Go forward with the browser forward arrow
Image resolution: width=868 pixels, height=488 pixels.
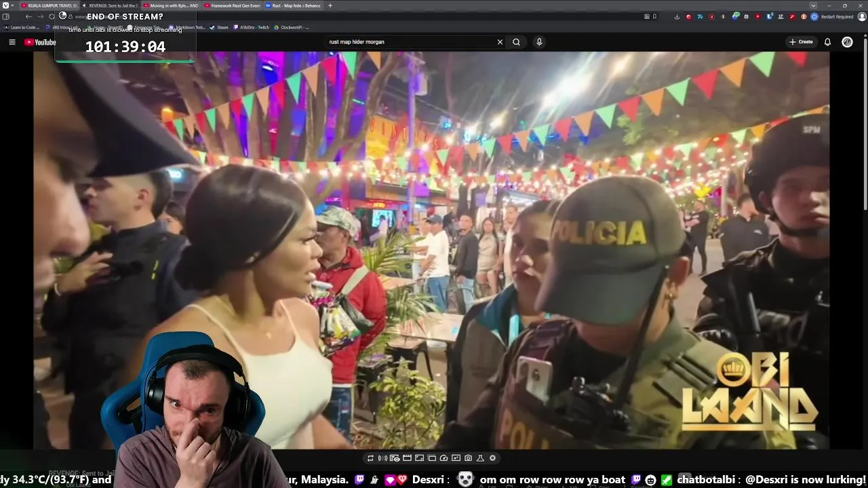click(x=39, y=17)
